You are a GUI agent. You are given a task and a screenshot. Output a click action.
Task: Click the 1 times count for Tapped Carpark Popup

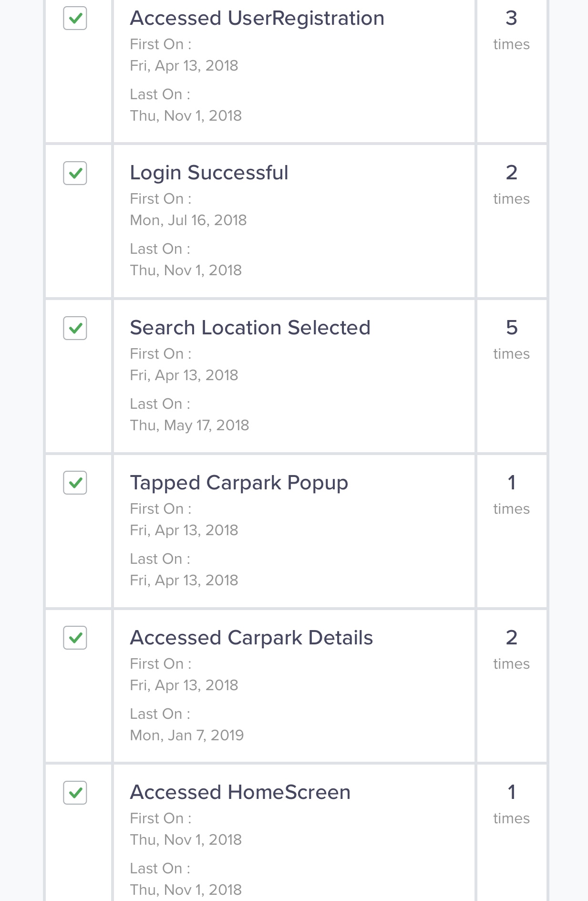(x=511, y=495)
